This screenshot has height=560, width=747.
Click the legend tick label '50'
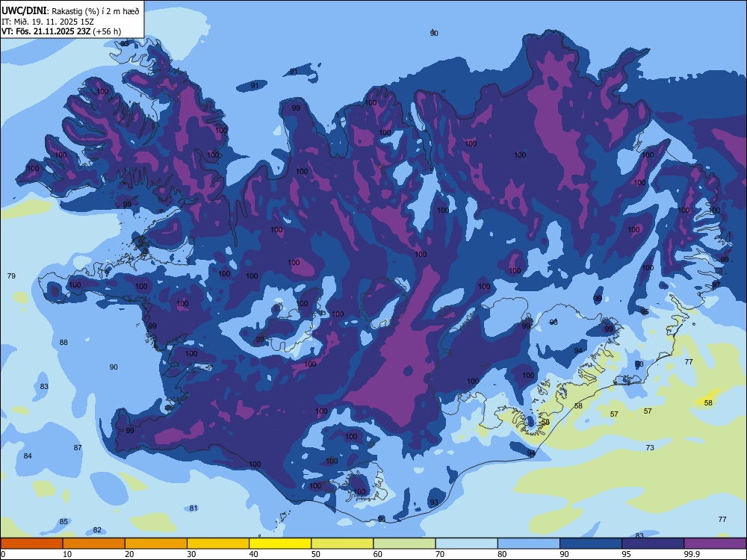point(315,554)
